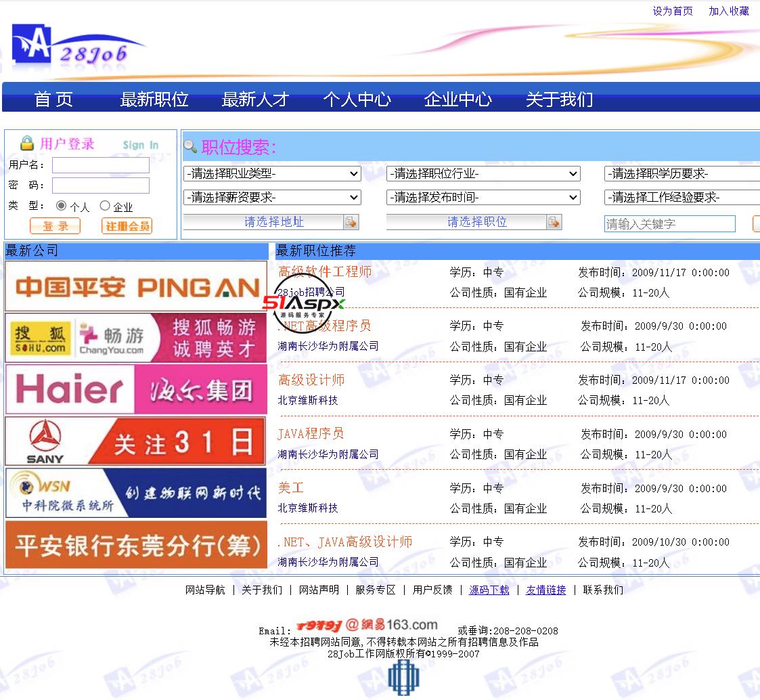Open the 高级软件工程师 job posting
Screen dimensions: 760x700
326,271
